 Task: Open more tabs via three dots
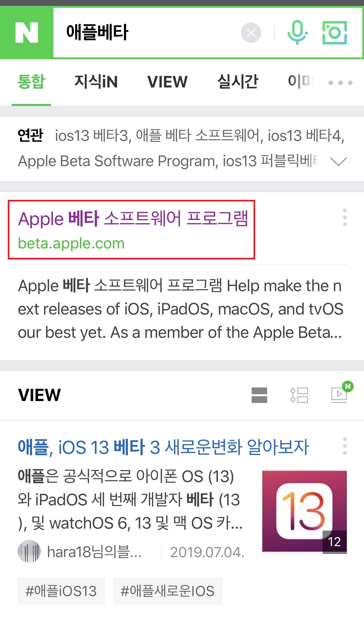click(340, 83)
